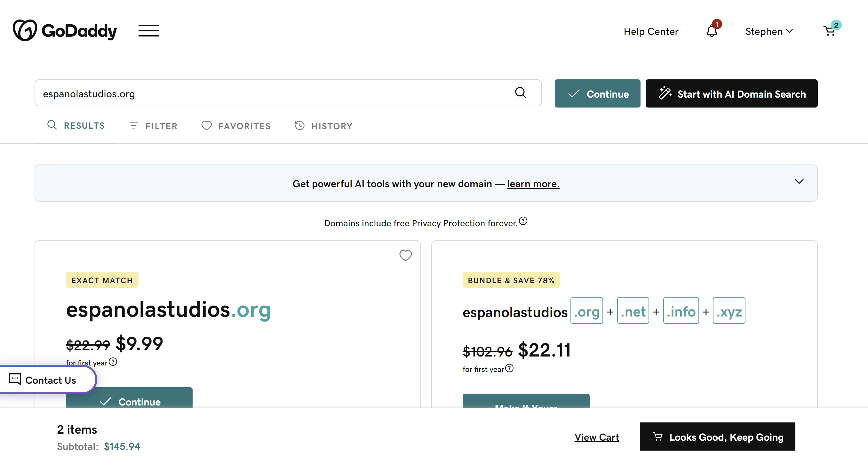Open the notifications bell

click(x=712, y=31)
